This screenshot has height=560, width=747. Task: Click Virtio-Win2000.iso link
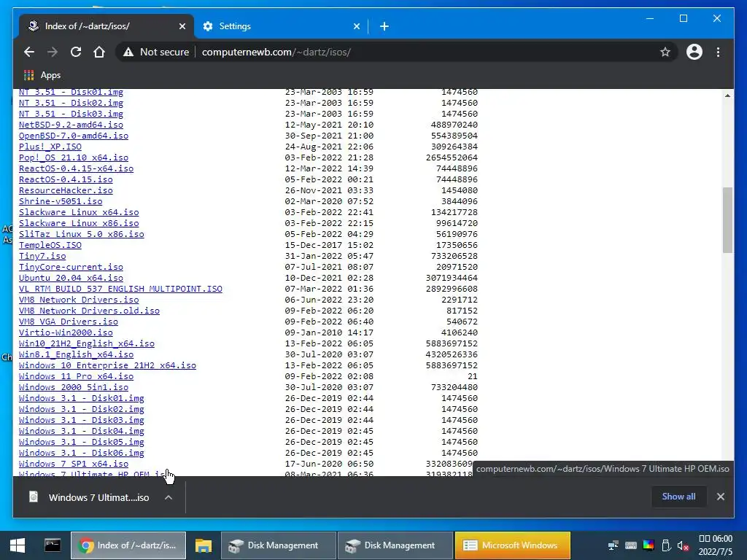[66, 332]
